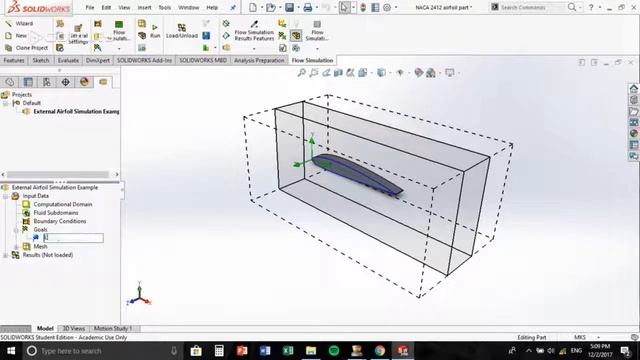Viewport: 640px width, 360px height.
Task: Open Edit Appearance color sphere icon
Action: tap(418, 73)
